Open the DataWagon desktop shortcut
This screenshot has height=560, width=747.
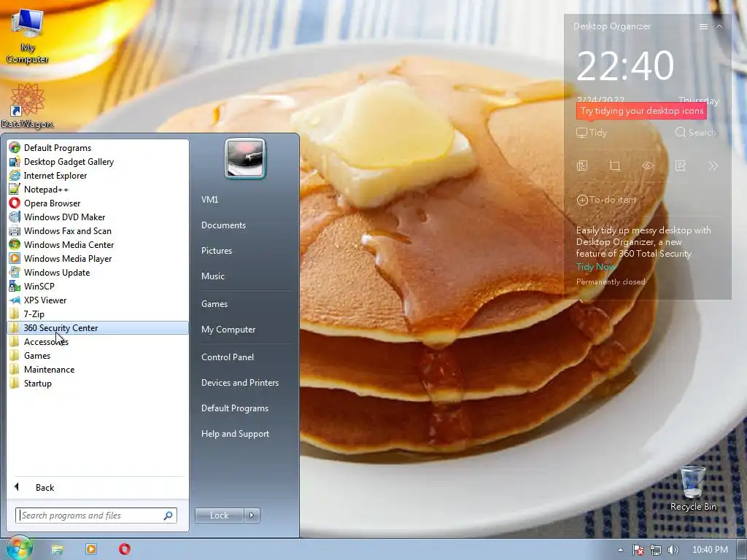27,106
